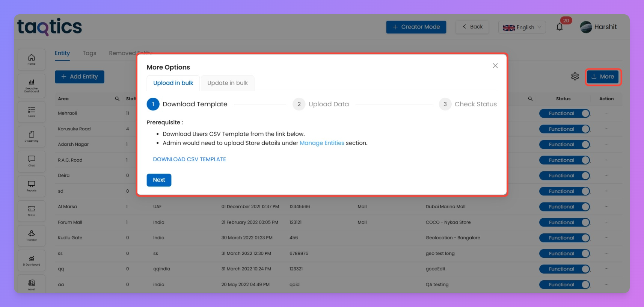
Task: Toggle Functional status for the ss row
Action: tap(564, 254)
